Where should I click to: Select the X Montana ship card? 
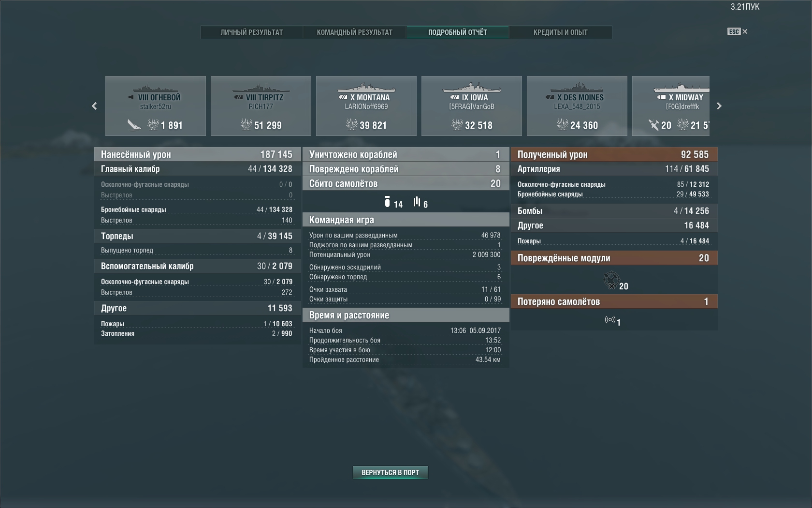(366, 106)
